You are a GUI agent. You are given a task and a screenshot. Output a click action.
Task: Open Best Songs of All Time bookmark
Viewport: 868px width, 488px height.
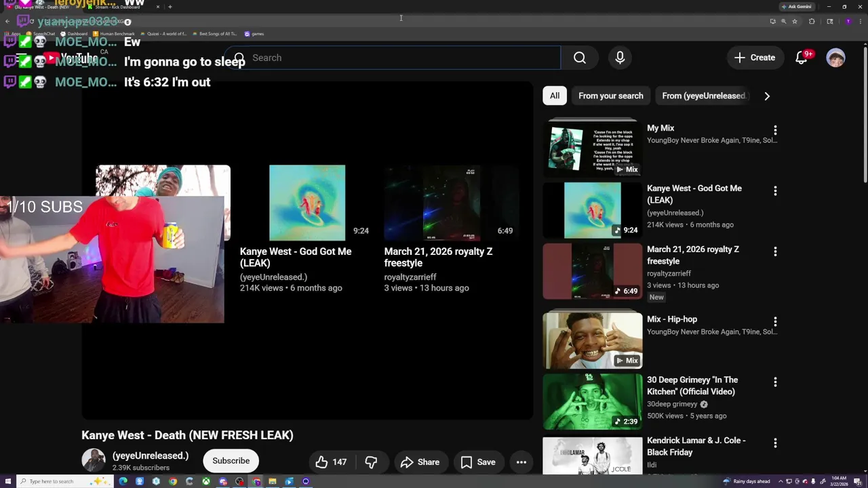coord(214,34)
